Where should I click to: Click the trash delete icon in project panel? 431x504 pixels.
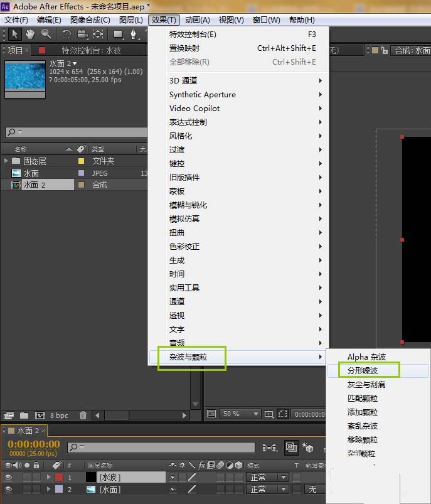click(83, 416)
